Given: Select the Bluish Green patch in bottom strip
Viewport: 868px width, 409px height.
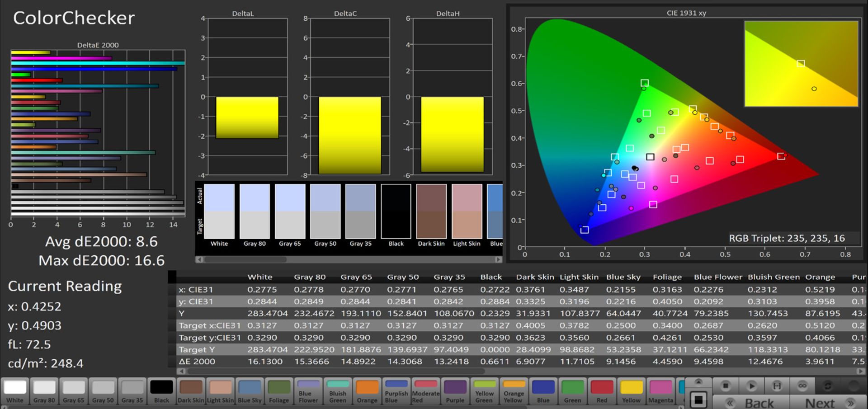Looking at the screenshot, I should 337,391.
